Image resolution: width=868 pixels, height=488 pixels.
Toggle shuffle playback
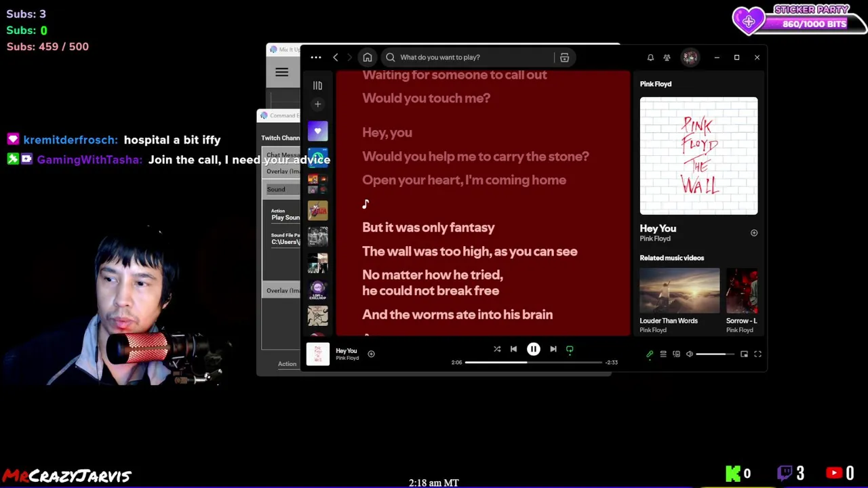pyautogui.click(x=497, y=349)
